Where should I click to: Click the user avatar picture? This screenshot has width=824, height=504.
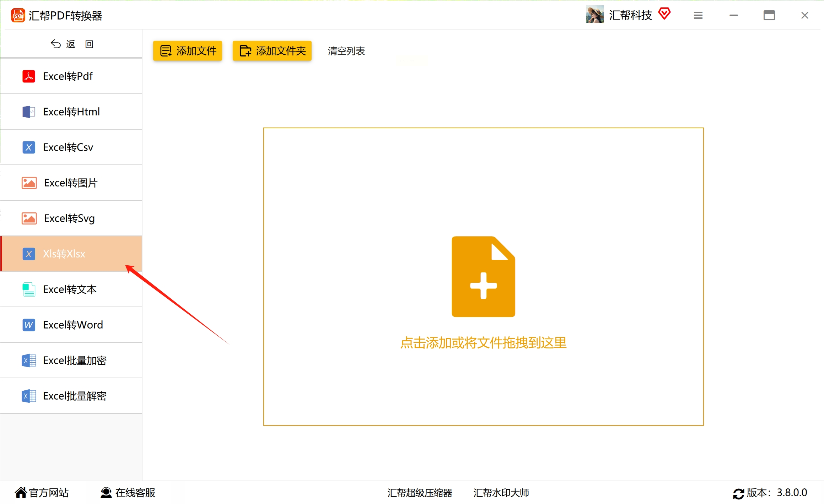[594, 15]
